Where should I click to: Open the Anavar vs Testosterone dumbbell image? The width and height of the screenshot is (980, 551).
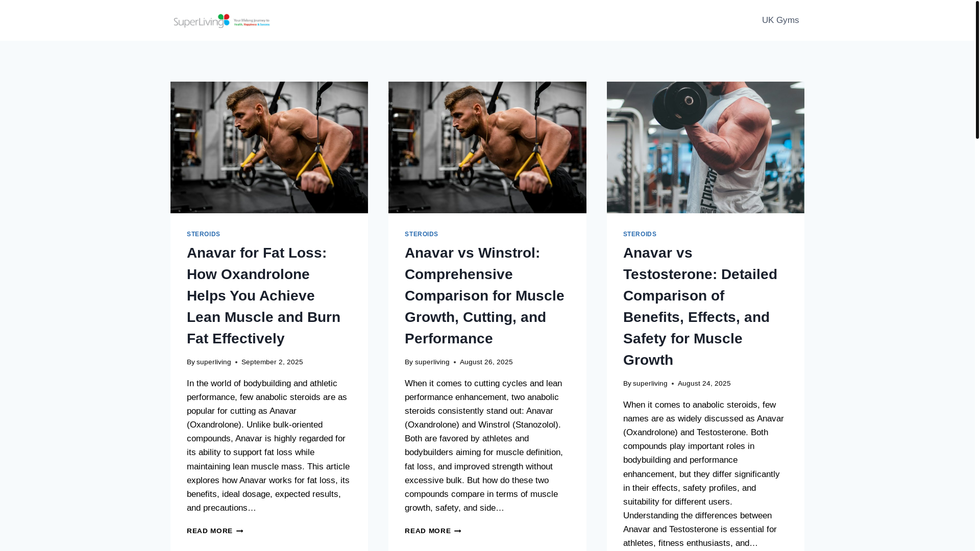[705, 147]
